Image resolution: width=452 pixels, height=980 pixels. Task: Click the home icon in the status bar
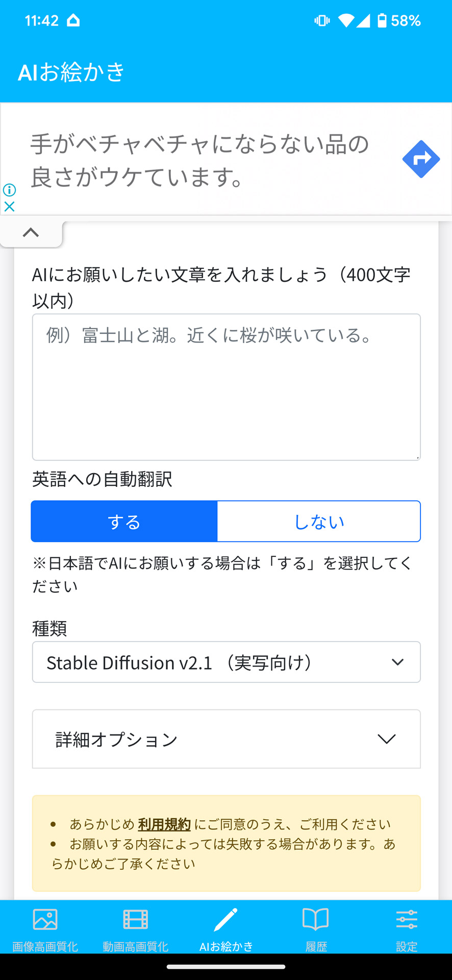click(x=74, y=20)
